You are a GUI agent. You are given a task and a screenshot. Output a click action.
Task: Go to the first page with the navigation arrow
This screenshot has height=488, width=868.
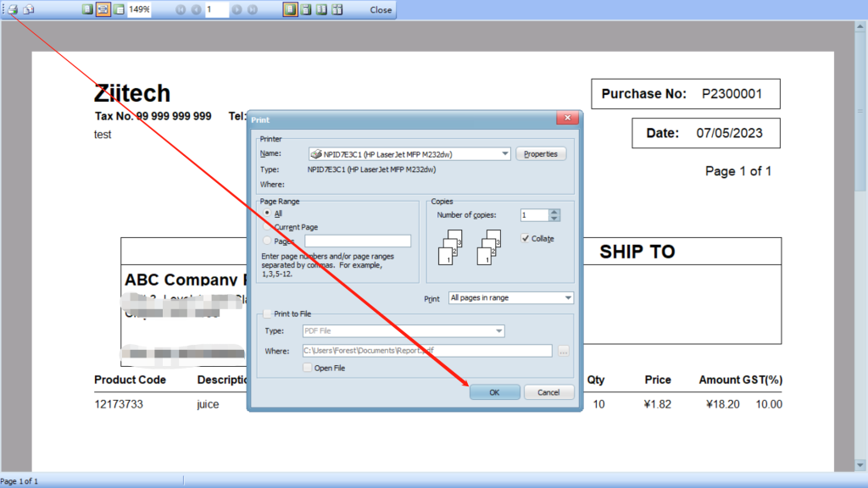(x=180, y=10)
